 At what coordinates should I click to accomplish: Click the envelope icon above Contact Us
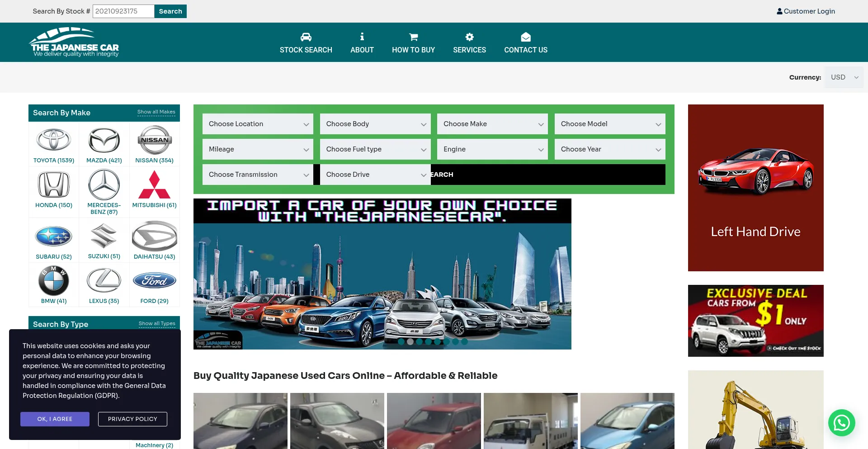pos(526,37)
